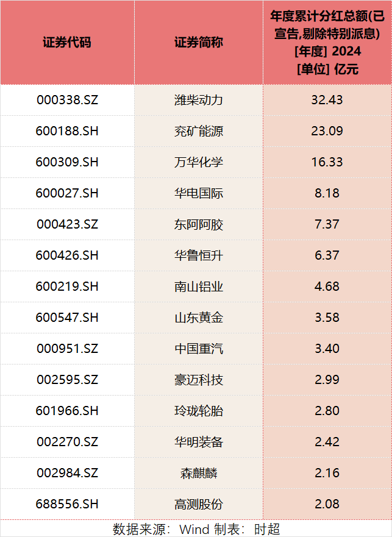Select the 32.43 dividend value
The image size is (392, 537).
coord(327,100)
